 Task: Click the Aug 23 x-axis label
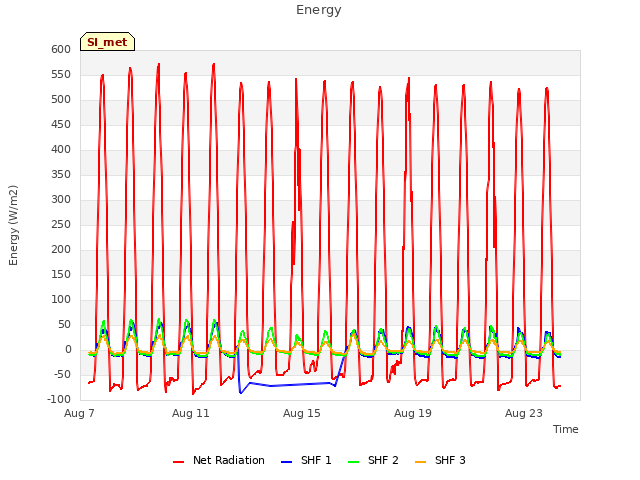coord(524,413)
